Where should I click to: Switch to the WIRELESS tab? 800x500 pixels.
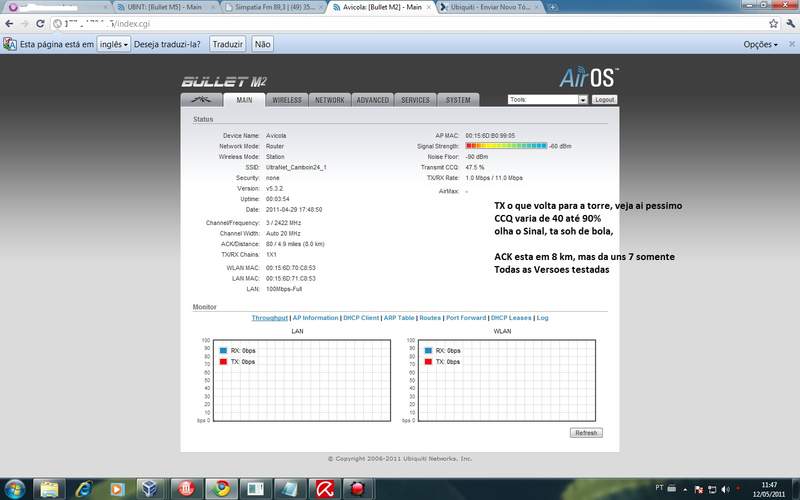click(x=287, y=99)
